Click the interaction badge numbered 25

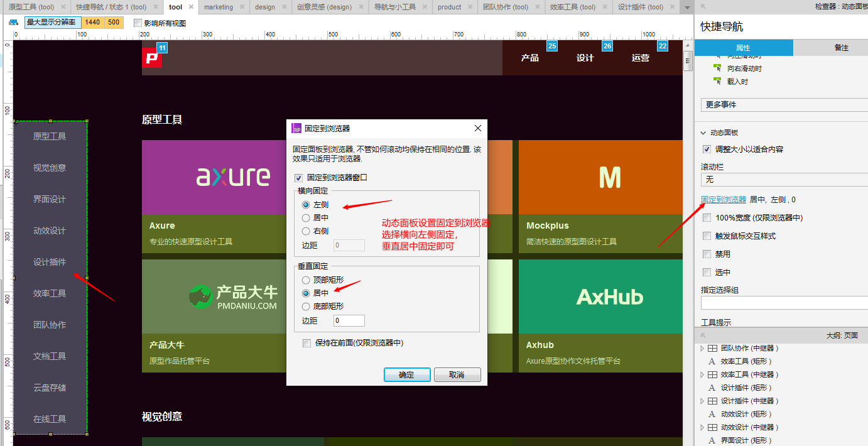coord(552,46)
